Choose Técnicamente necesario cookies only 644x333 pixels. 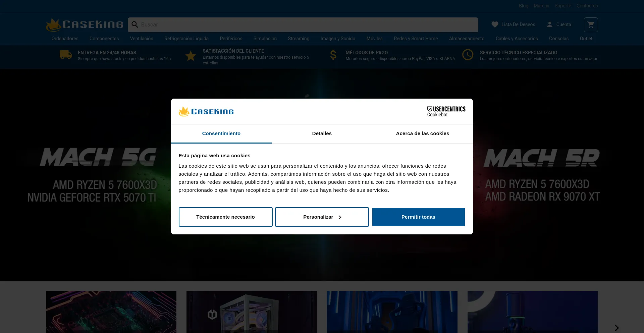click(225, 217)
